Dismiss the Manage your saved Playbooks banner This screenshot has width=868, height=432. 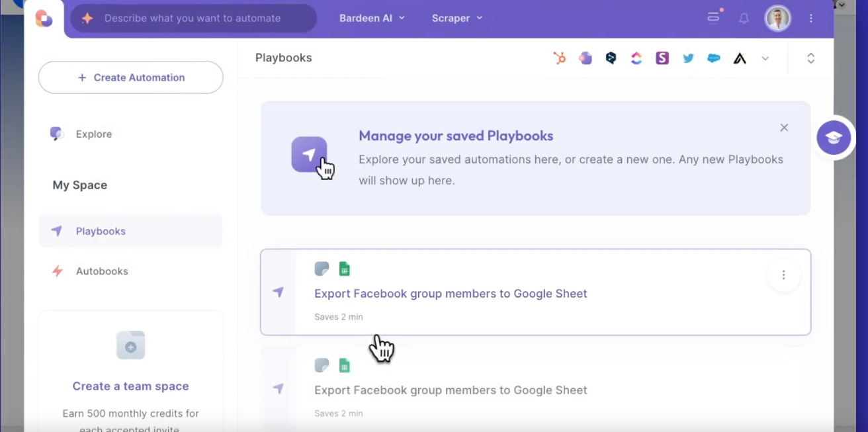pyautogui.click(x=784, y=128)
